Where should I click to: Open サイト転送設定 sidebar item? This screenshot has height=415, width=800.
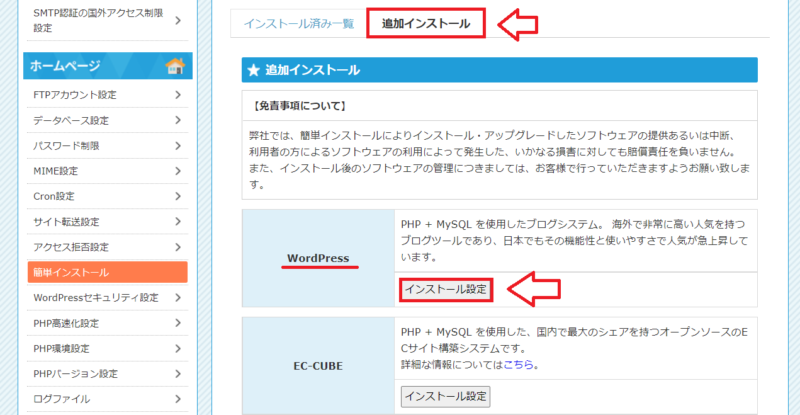pyautogui.click(x=107, y=222)
